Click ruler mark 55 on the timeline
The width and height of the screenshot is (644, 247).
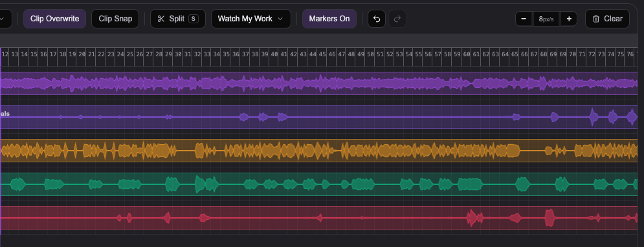(418, 54)
